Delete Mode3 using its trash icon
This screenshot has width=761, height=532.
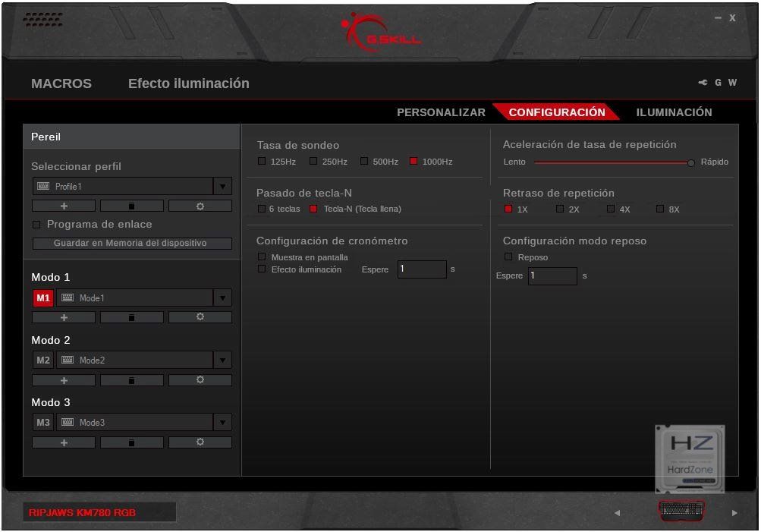[131, 442]
